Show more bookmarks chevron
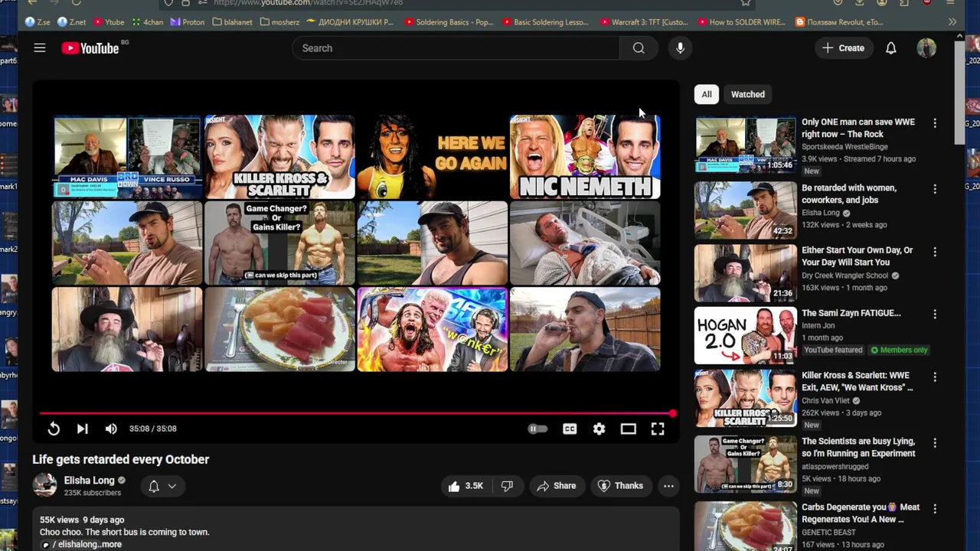This screenshot has width=980, height=551. tap(952, 22)
